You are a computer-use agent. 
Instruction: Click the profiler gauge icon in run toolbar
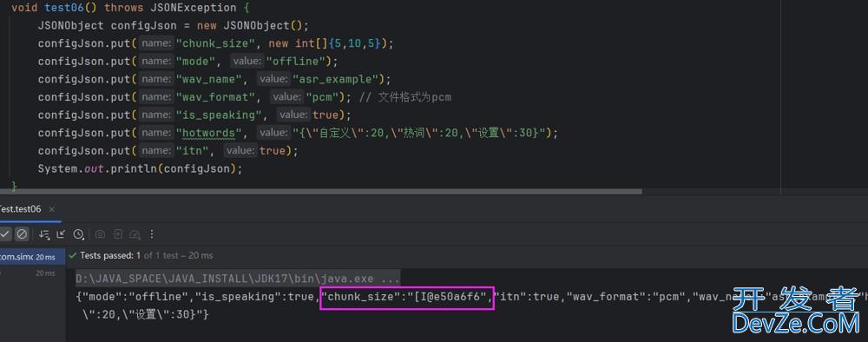[x=135, y=234]
